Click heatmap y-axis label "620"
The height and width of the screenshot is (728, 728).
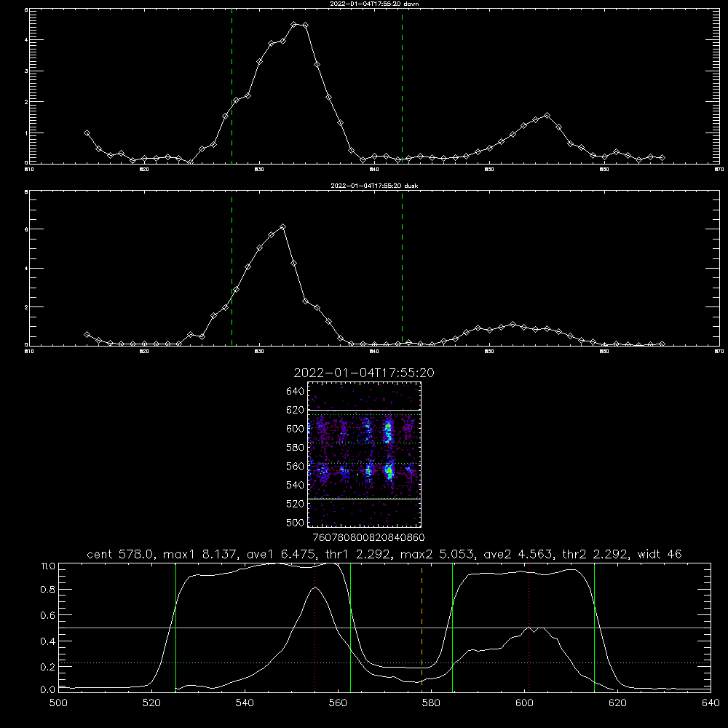295,410
